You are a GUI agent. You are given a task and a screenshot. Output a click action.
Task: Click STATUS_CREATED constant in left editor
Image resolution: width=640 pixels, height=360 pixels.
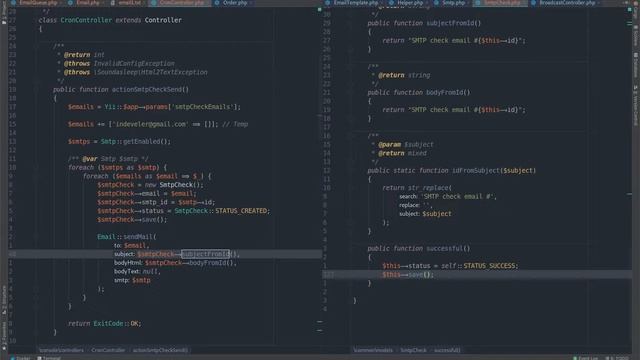click(241, 211)
